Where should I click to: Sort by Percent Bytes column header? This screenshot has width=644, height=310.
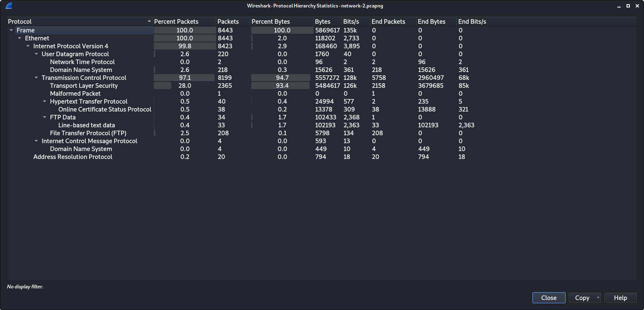[282, 22]
